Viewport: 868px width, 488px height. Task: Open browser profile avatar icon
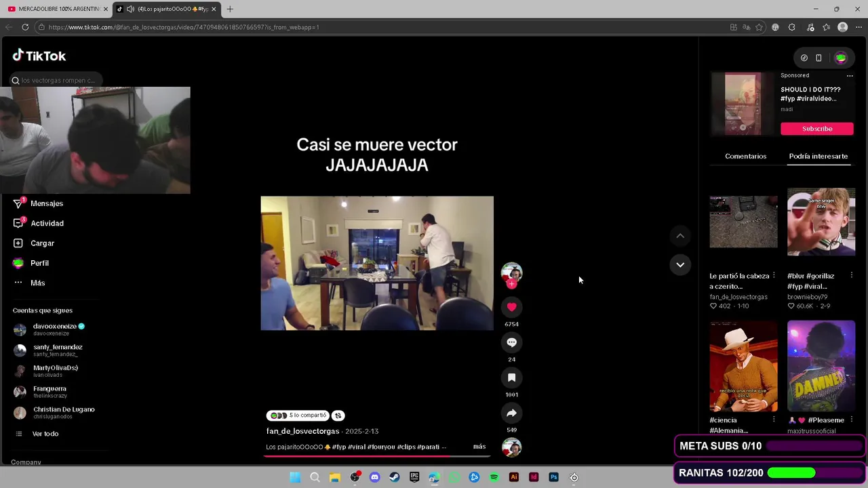pos(842,27)
